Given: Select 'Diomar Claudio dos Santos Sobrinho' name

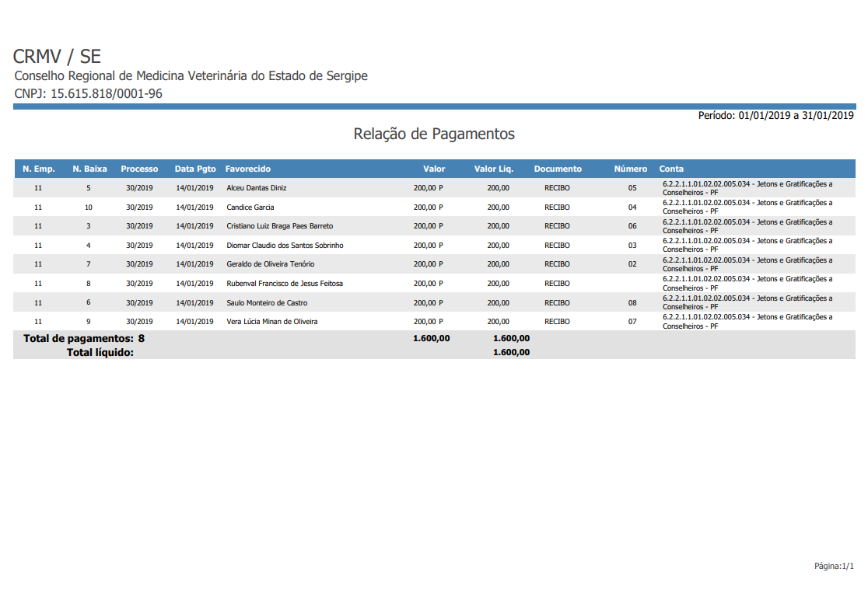Looking at the screenshot, I should [x=285, y=246].
